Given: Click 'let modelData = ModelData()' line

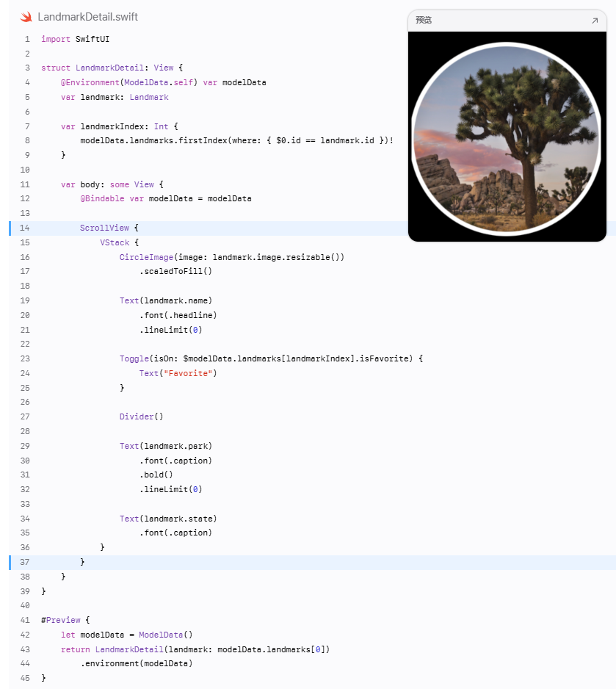Looking at the screenshot, I should click(127, 635).
